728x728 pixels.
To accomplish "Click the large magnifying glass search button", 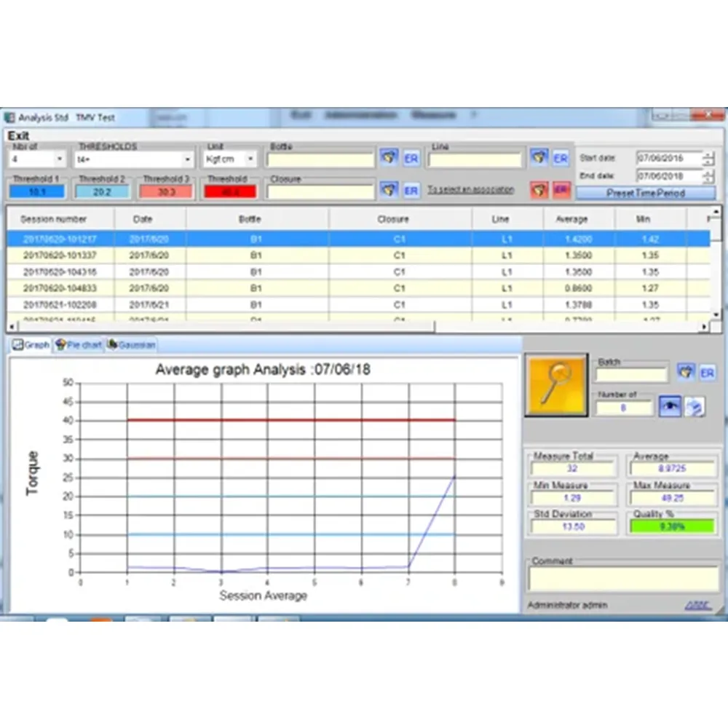I will click(556, 385).
